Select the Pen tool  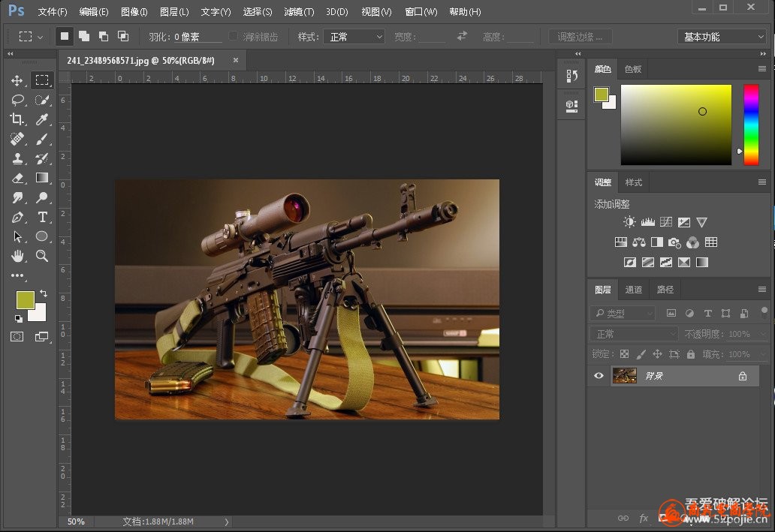[17, 217]
